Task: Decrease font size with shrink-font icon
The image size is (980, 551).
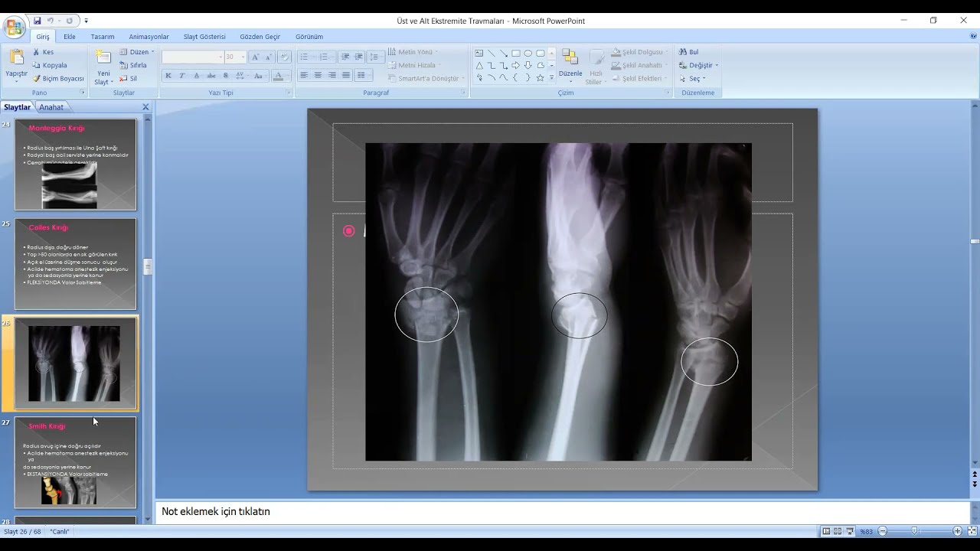Action: (x=269, y=57)
